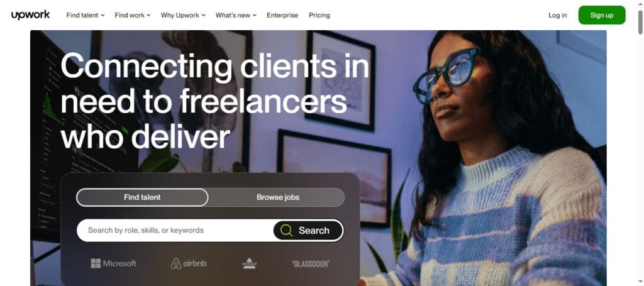644x286 pixels.
Task: Click the Log in link
Action: click(x=557, y=15)
